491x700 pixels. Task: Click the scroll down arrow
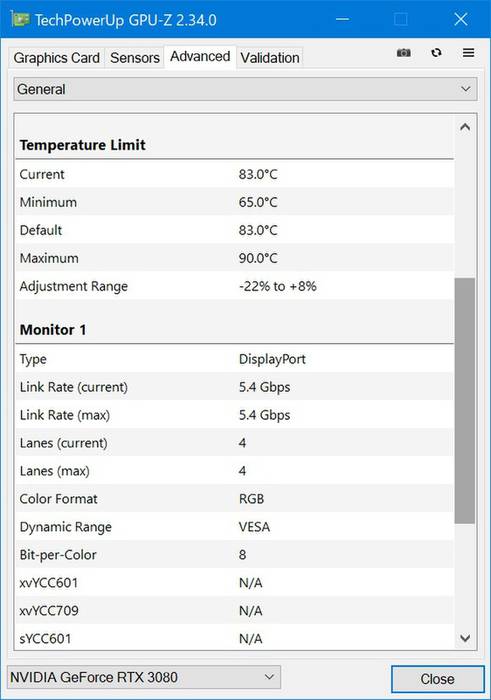tap(465, 638)
